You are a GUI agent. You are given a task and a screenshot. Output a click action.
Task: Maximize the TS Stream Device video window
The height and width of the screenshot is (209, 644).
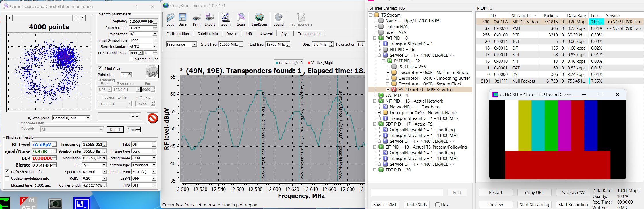[x=600, y=95]
